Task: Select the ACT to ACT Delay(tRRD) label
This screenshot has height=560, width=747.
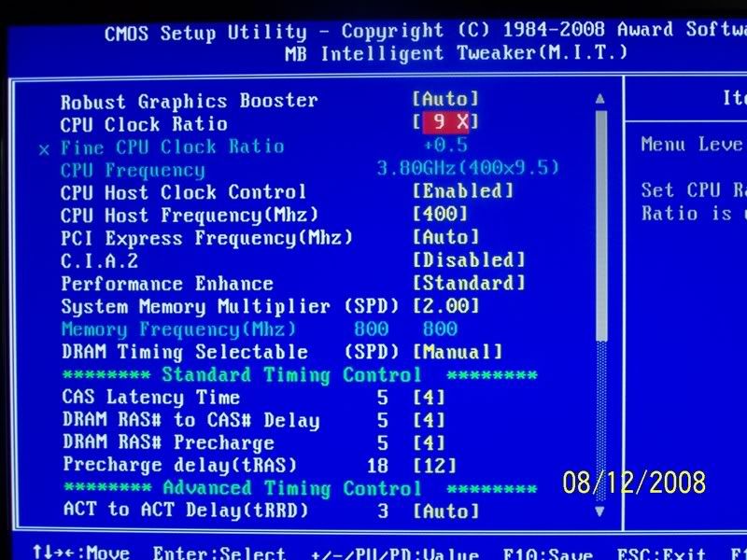Action: pos(186,510)
